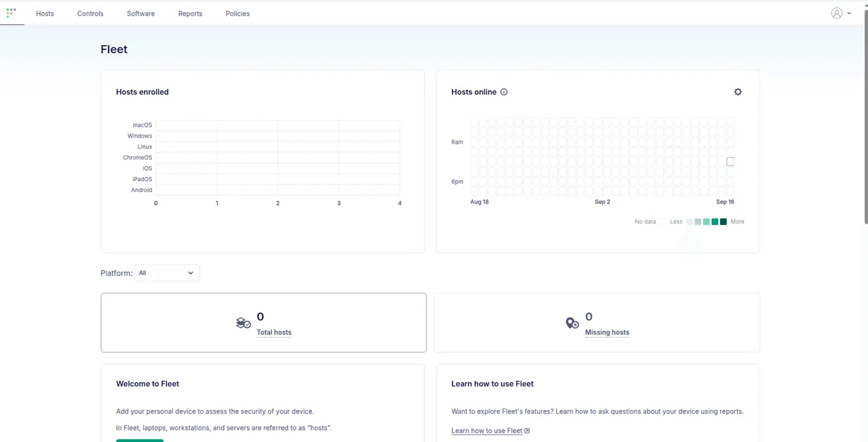Navigate to Reports

[x=190, y=14]
